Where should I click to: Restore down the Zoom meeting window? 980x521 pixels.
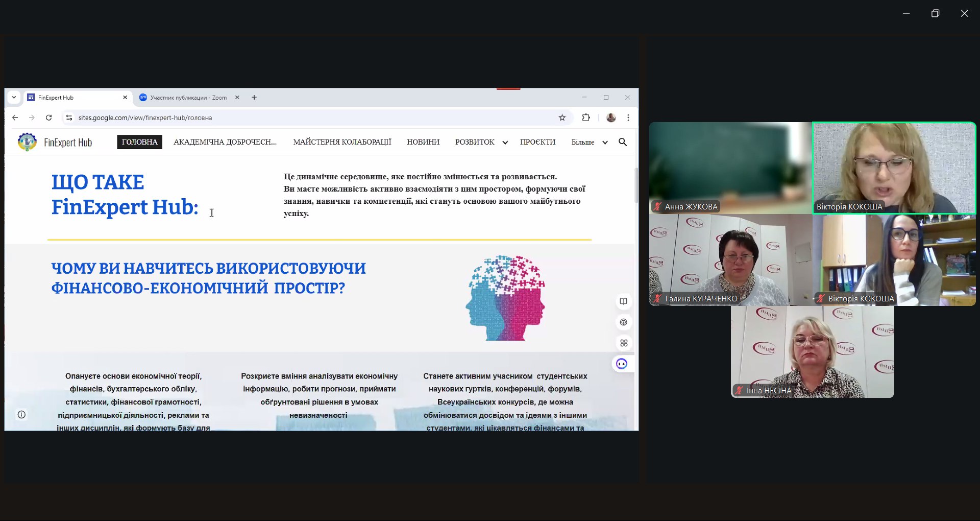pyautogui.click(x=935, y=13)
